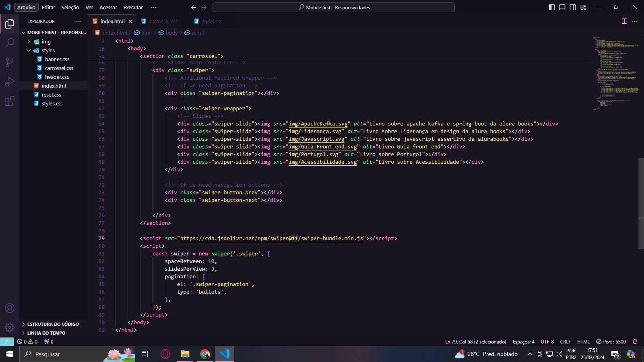Open the Run and Debug view
Screen dimensions: 644x362
pyautogui.click(x=10, y=82)
